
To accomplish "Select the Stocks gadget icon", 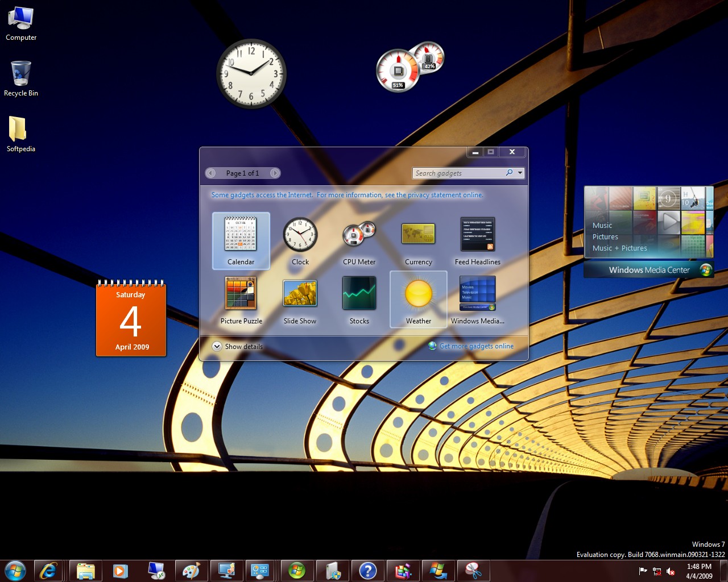I will 359,294.
